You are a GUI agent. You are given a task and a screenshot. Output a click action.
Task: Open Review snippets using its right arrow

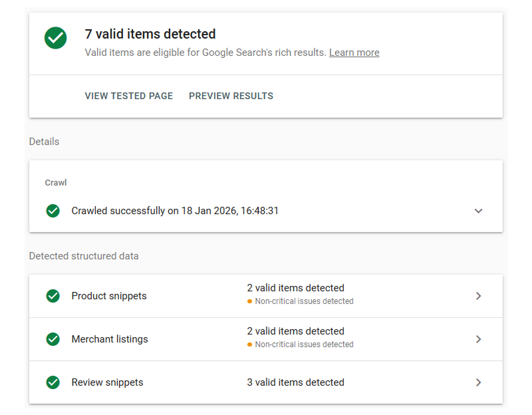point(478,382)
